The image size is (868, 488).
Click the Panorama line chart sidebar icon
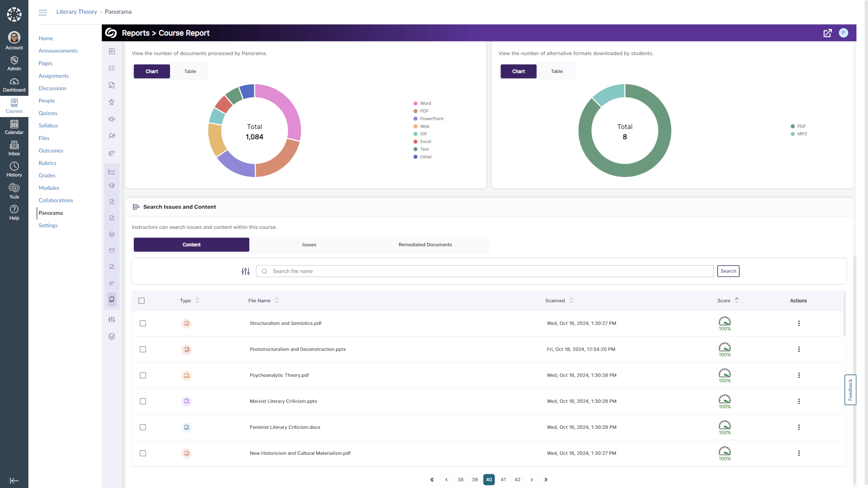coord(112,171)
